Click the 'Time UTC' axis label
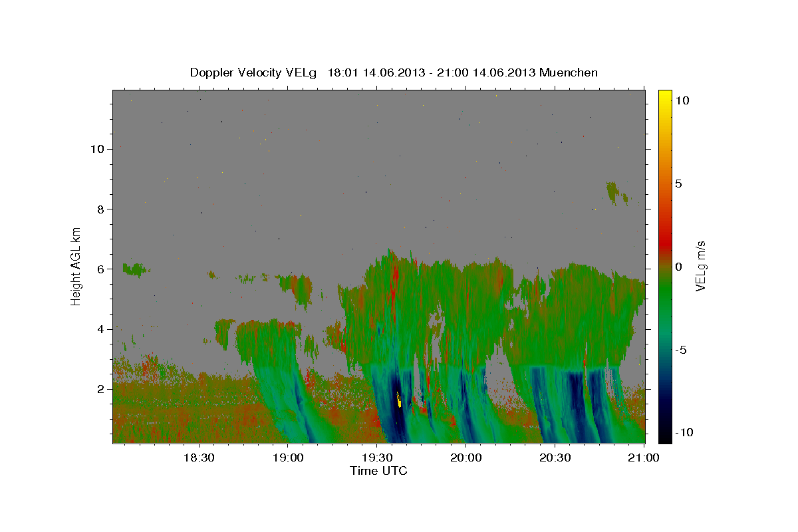The height and width of the screenshot is (532, 798). click(x=378, y=471)
